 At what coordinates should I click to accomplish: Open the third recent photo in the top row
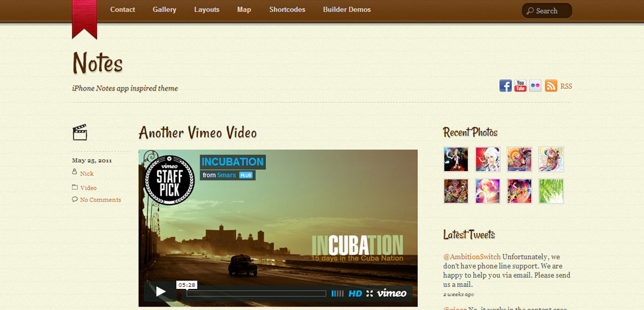click(x=519, y=159)
